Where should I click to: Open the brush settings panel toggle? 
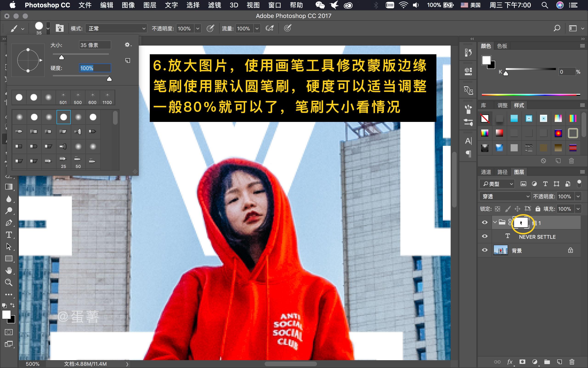tap(59, 28)
